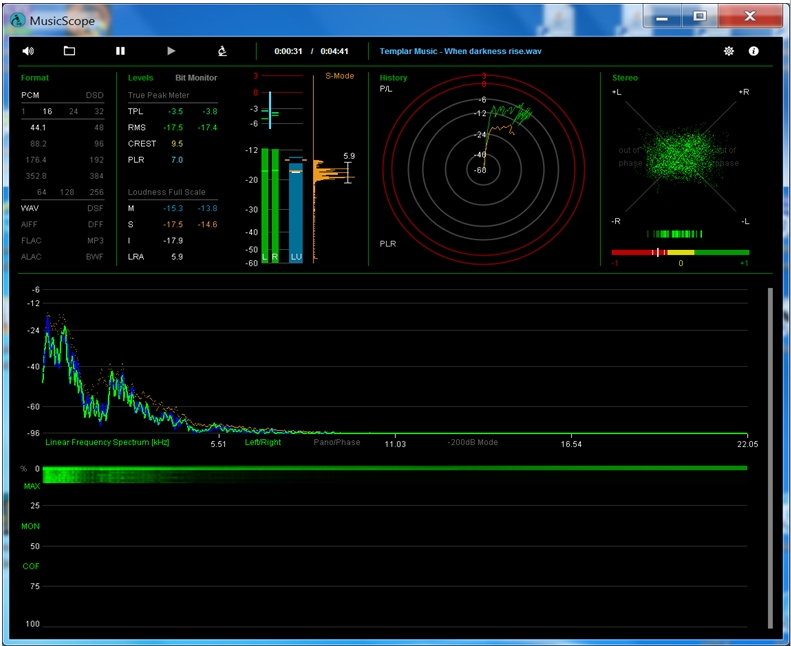Switch spectrum to Pano/Phase view
The image size is (791, 646).
tap(337, 442)
